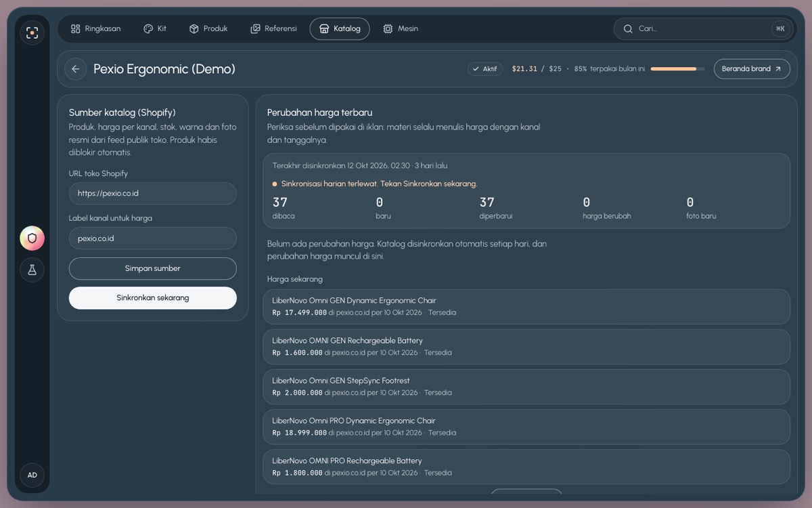This screenshot has width=812, height=508.
Task: Click the 'baru' stat label
Action: pos(383,216)
